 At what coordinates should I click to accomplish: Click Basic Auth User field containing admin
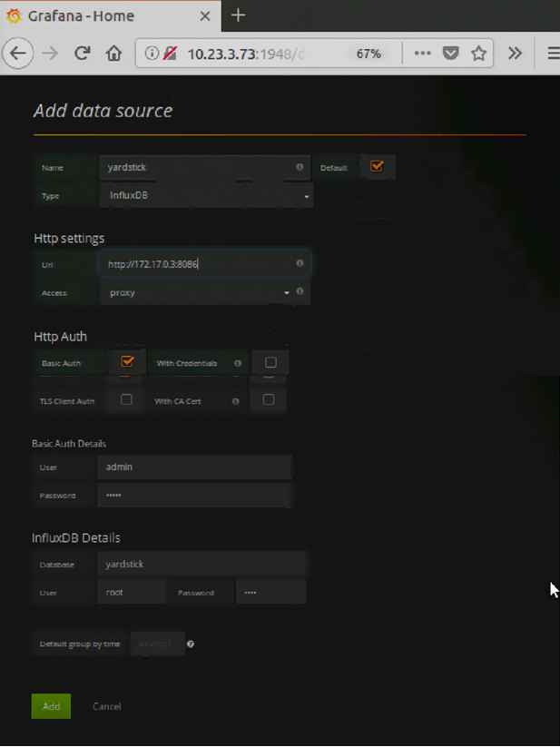pos(194,467)
